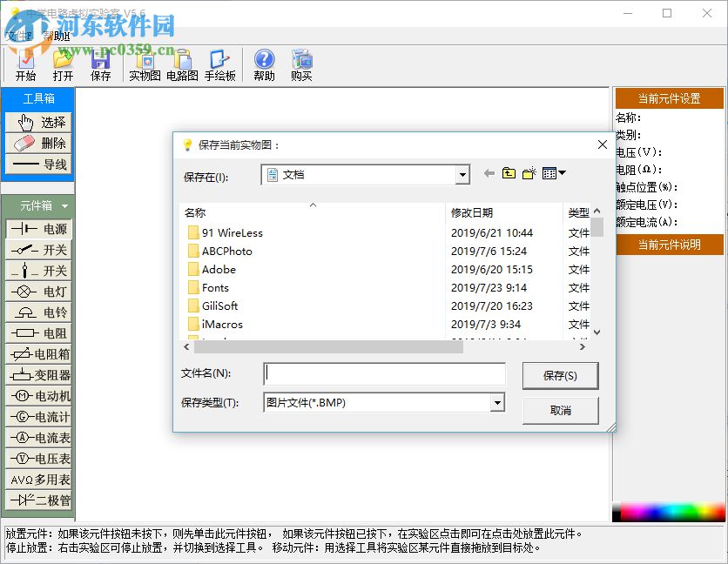Pick the first 开关 switch component
The image size is (728, 564).
pyautogui.click(x=38, y=250)
